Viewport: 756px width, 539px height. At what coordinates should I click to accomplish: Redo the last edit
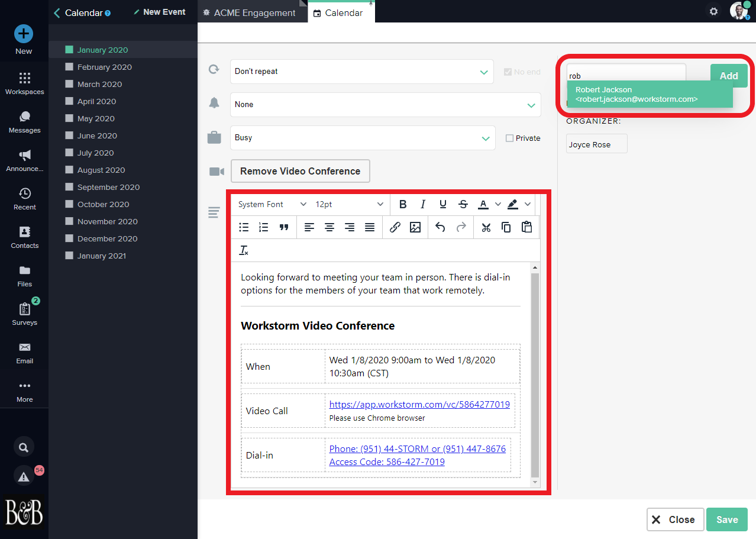click(x=461, y=227)
